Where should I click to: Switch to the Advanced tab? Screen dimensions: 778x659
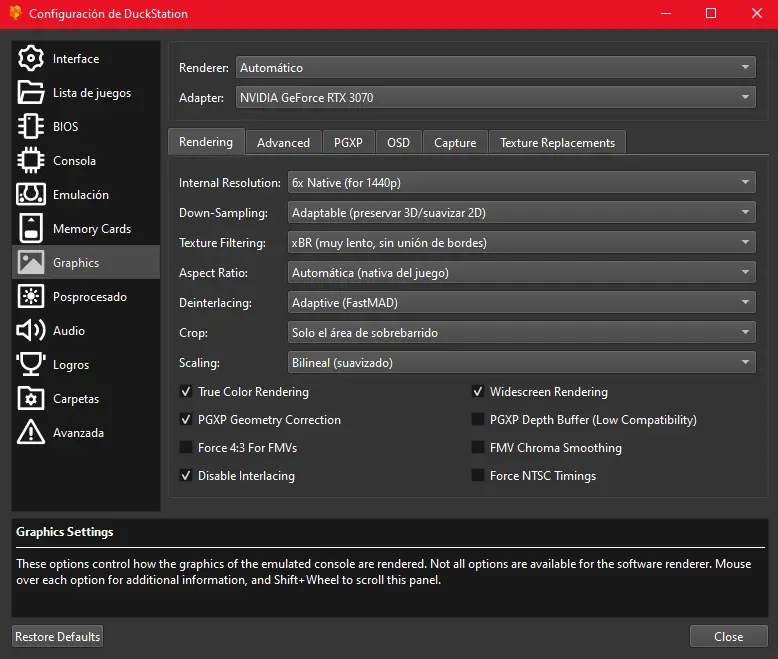283,143
